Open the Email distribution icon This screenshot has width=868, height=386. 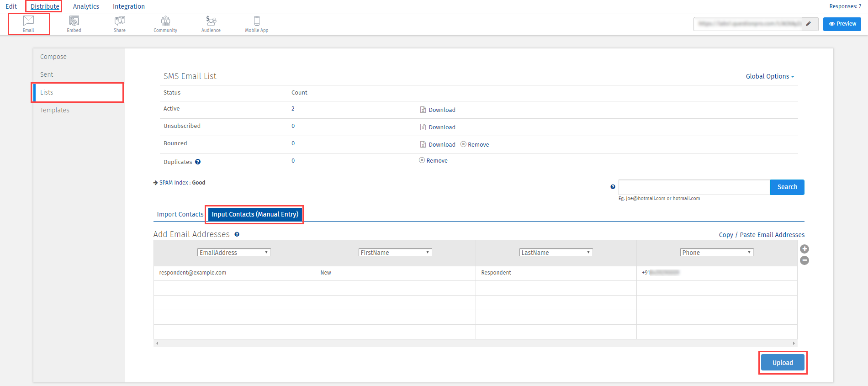tap(28, 24)
